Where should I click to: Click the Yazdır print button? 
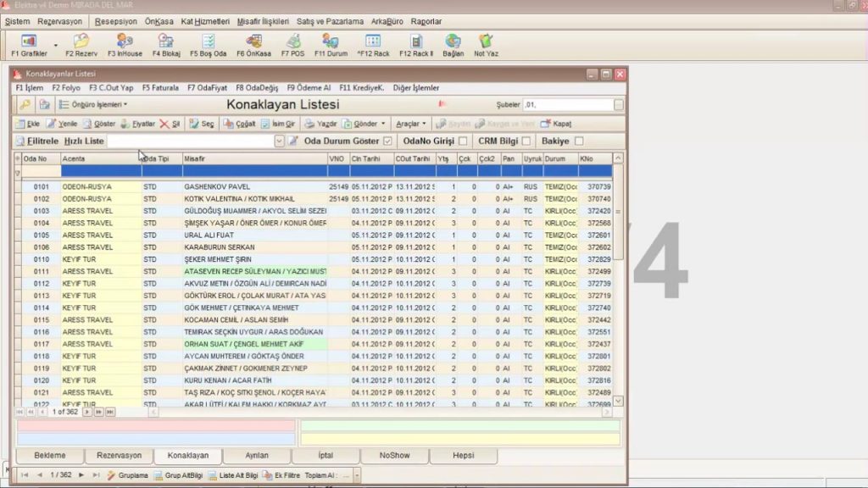(320, 124)
